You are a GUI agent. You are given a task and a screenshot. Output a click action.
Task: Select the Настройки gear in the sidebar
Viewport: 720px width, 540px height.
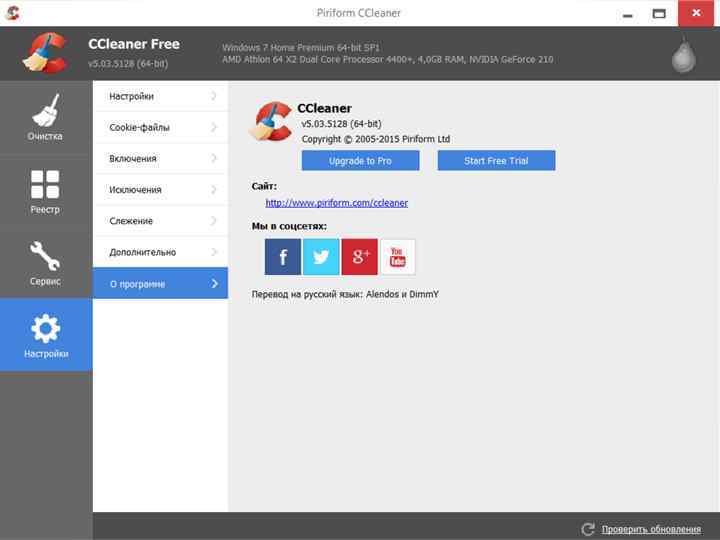[45, 335]
